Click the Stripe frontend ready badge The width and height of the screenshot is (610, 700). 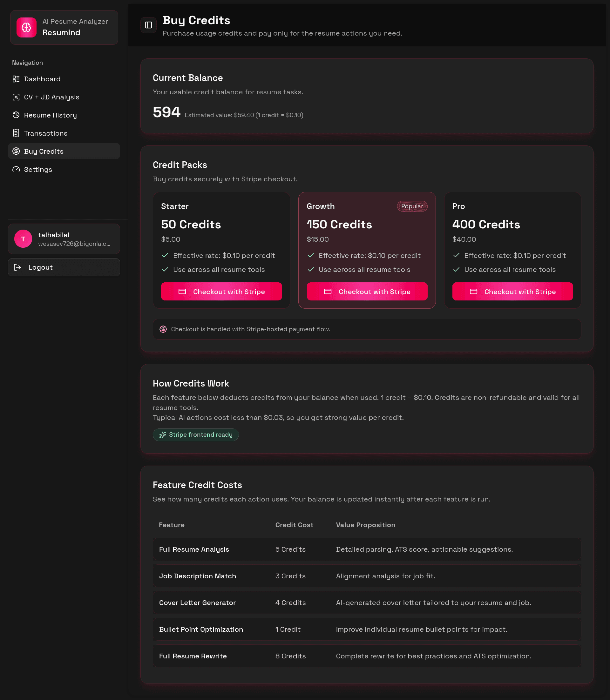196,435
